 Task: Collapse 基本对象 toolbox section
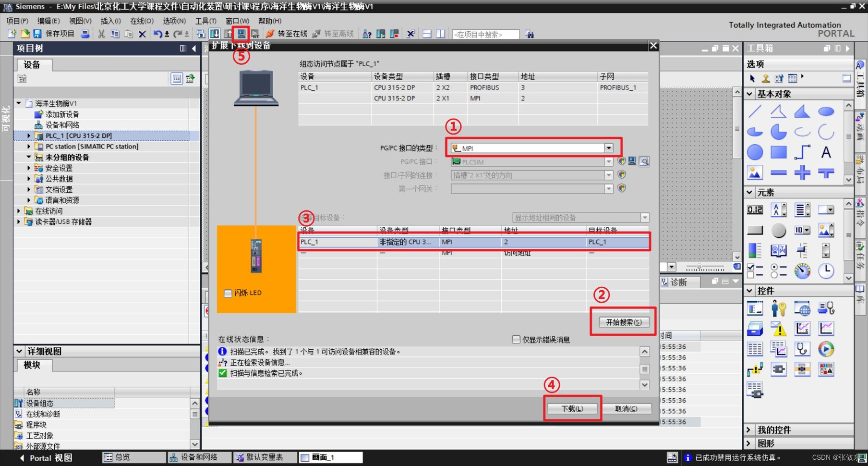coord(750,94)
